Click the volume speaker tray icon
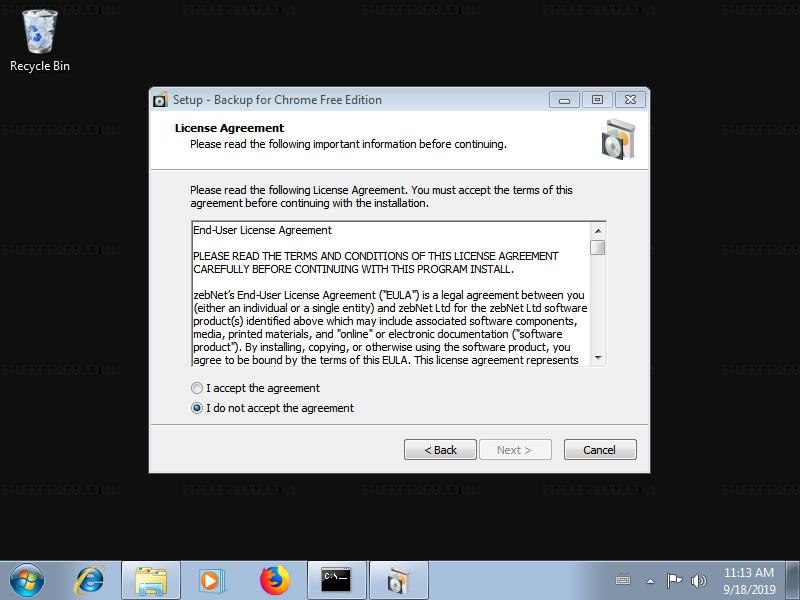 pyautogui.click(x=698, y=581)
